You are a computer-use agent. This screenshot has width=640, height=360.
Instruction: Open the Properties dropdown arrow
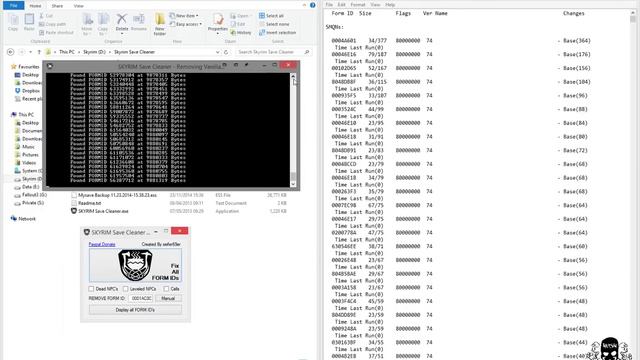click(218, 33)
